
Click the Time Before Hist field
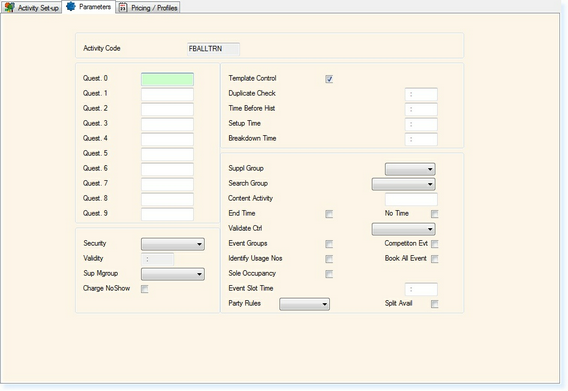(421, 109)
